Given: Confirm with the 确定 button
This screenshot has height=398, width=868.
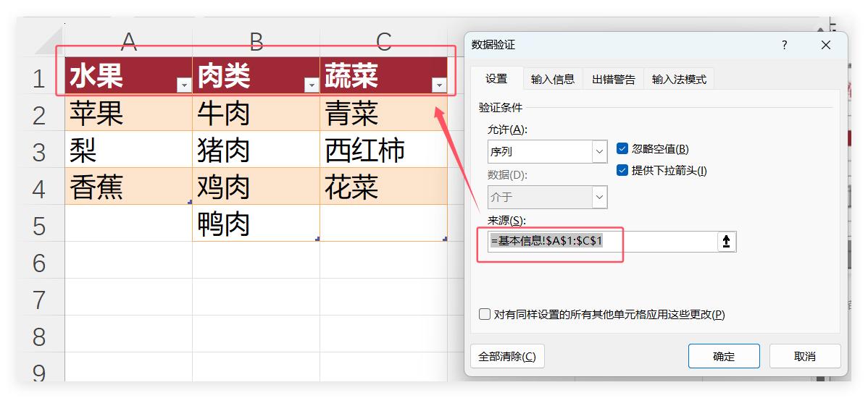Looking at the screenshot, I should coord(724,357).
